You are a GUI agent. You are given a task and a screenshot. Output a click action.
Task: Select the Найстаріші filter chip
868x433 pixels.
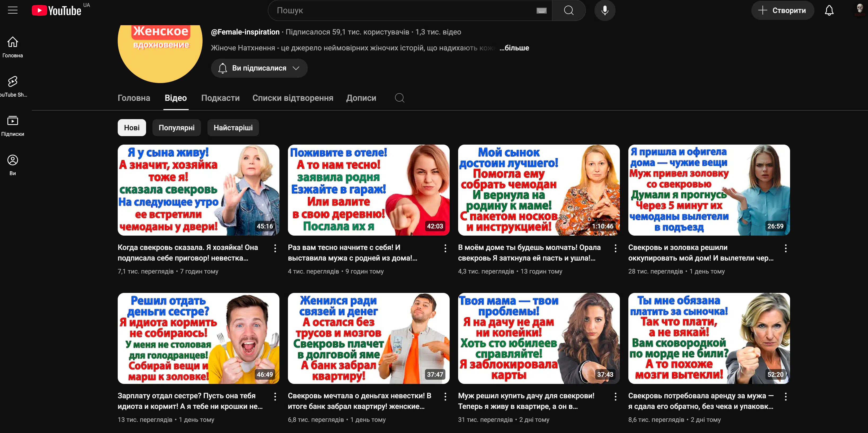[x=233, y=127]
